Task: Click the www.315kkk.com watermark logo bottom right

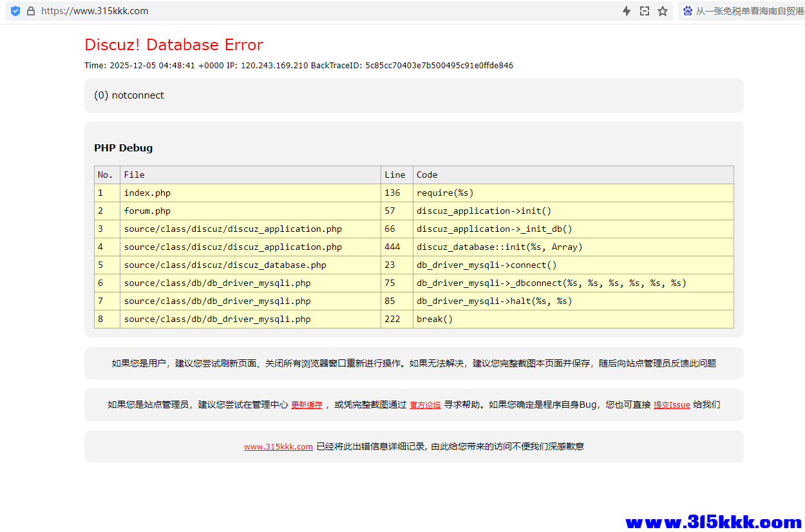Action: pos(711,523)
